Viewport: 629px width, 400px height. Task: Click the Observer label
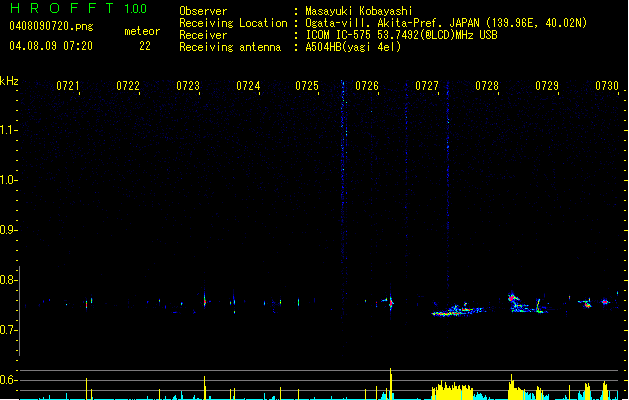click(203, 11)
